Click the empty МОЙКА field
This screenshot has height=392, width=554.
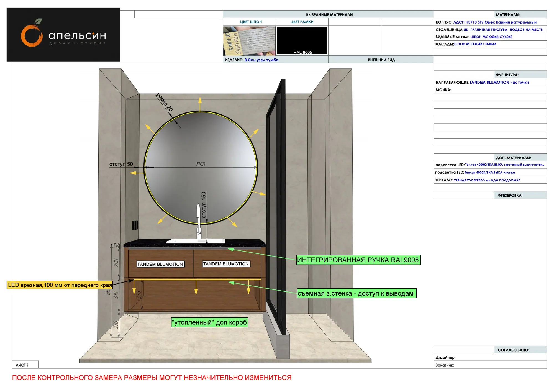click(490, 90)
